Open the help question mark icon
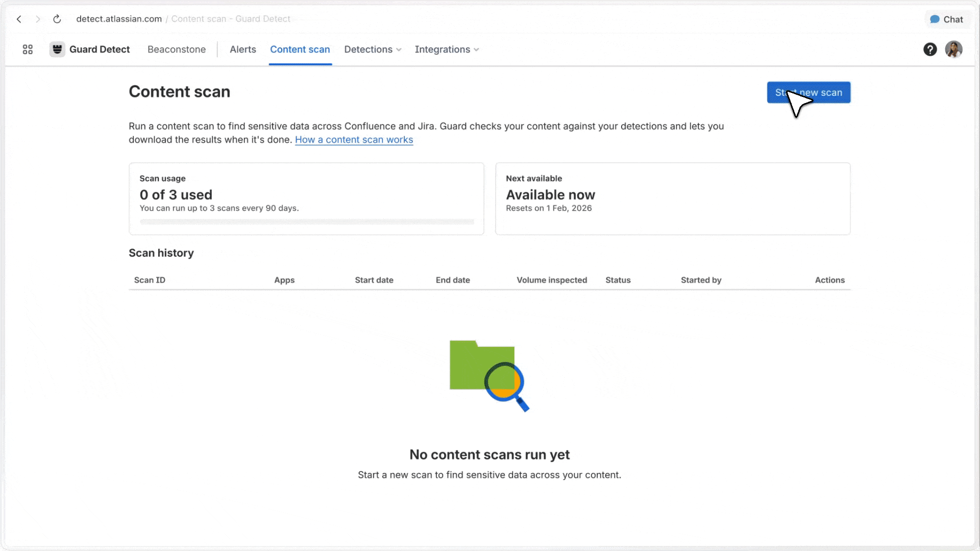This screenshot has width=980, height=551. pyautogui.click(x=930, y=49)
